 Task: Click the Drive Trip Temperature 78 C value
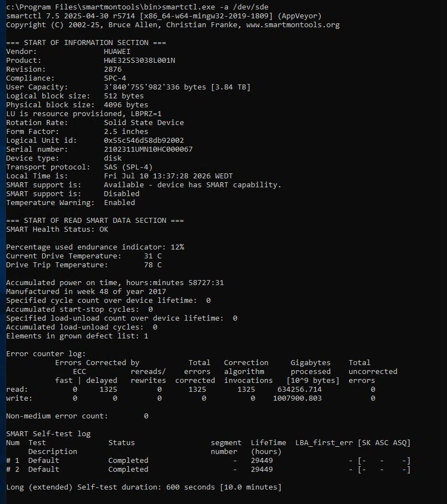[x=153, y=265]
